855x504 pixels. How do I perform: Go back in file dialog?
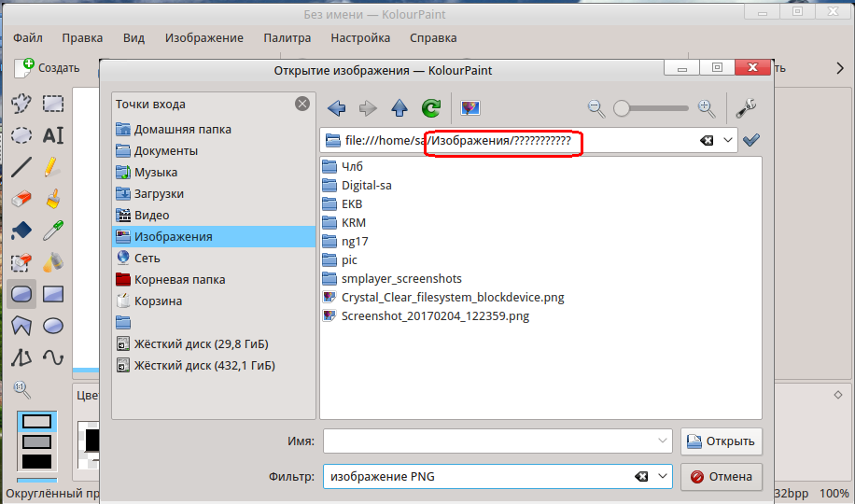[x=336, y=108]
